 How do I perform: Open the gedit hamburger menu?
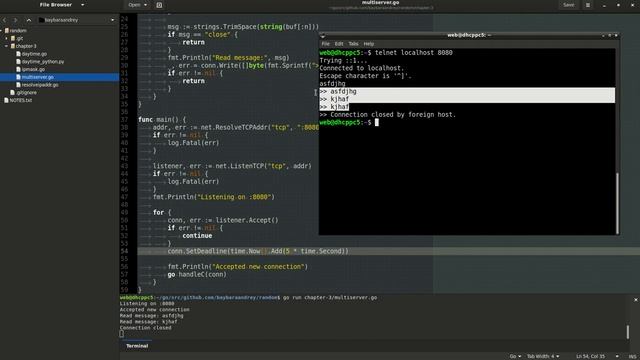[588, 5]
